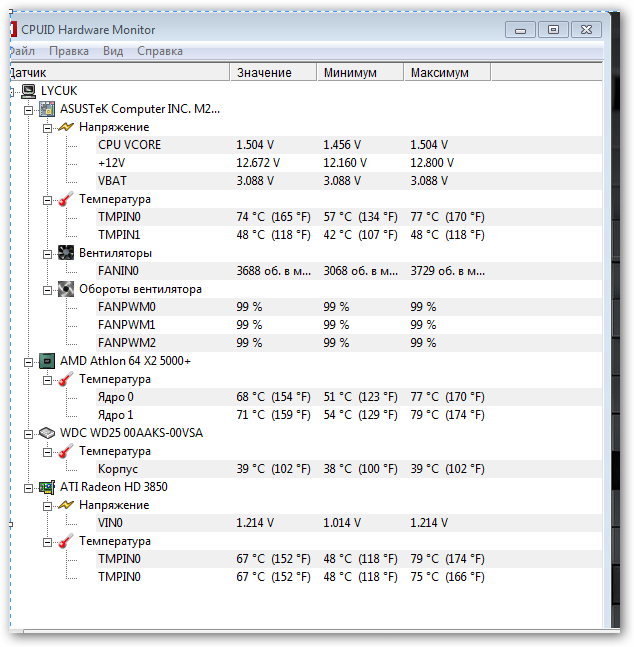Select the FANPWM1 row
Image resolution: width=634 pixels, height=647 pixels.
click(349, 325)
